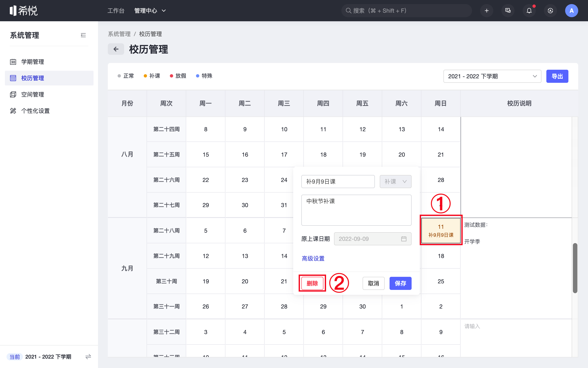Click the app center circle icon
588x368 pixels.
[x=550, y=11]
